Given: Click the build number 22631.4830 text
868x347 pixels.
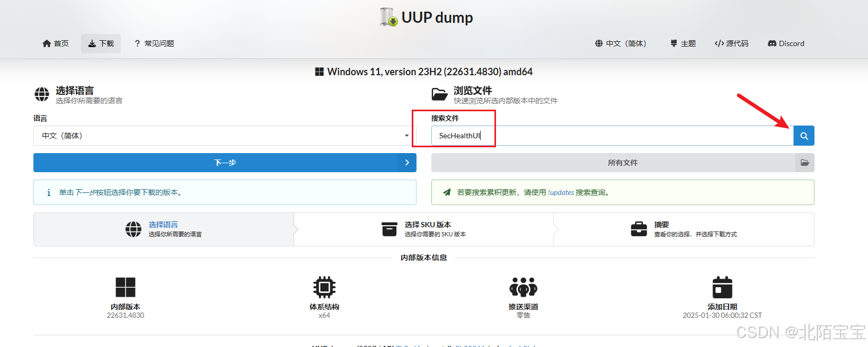Looking at the screenshot, I should click(x=126, y=315).
